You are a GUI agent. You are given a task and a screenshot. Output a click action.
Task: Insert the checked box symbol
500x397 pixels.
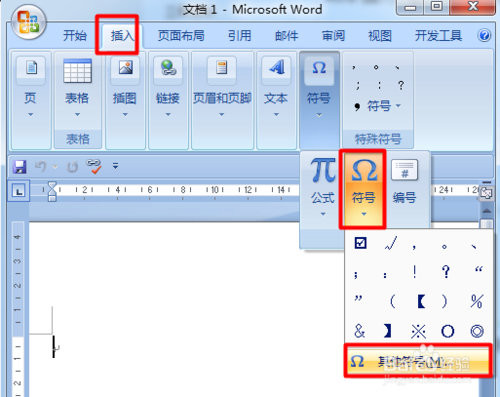(x=360, y=243)
